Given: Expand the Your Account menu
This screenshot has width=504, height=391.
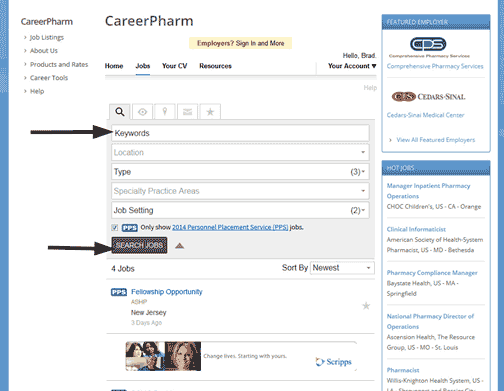Looking at the screenshot, I should pos(352,66).
